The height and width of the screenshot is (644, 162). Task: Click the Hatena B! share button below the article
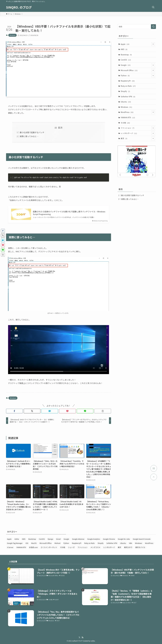coord(50,411)
